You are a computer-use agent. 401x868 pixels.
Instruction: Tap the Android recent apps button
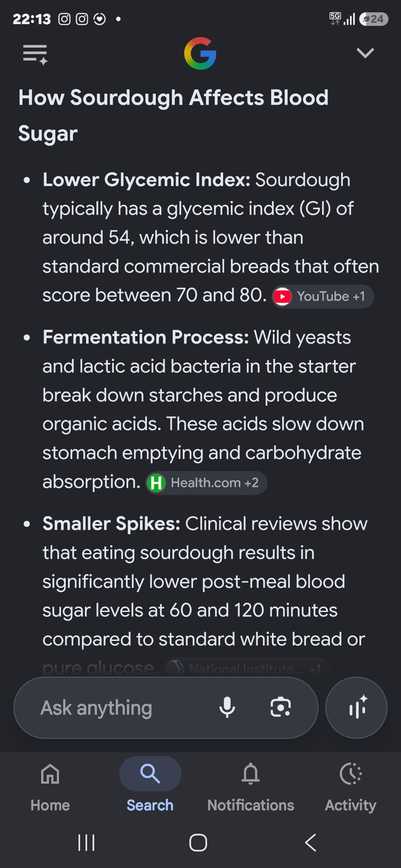pos(87,843)
